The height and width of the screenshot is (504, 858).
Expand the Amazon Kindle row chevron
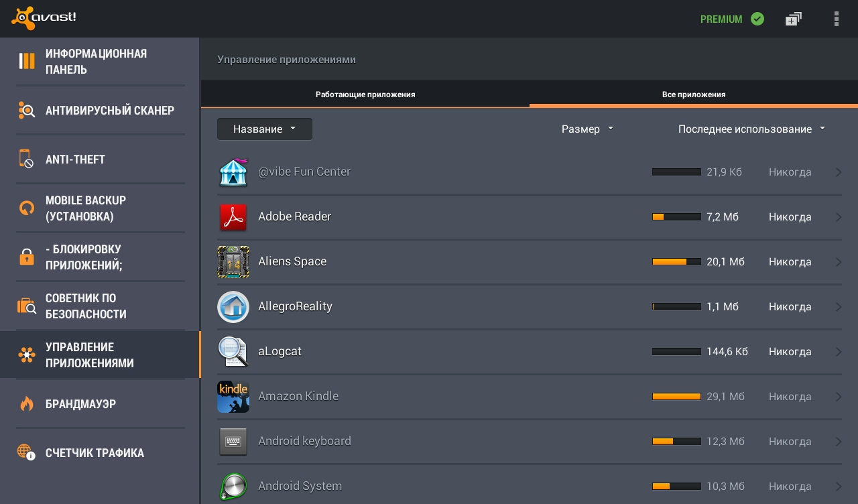pos(838,396)
